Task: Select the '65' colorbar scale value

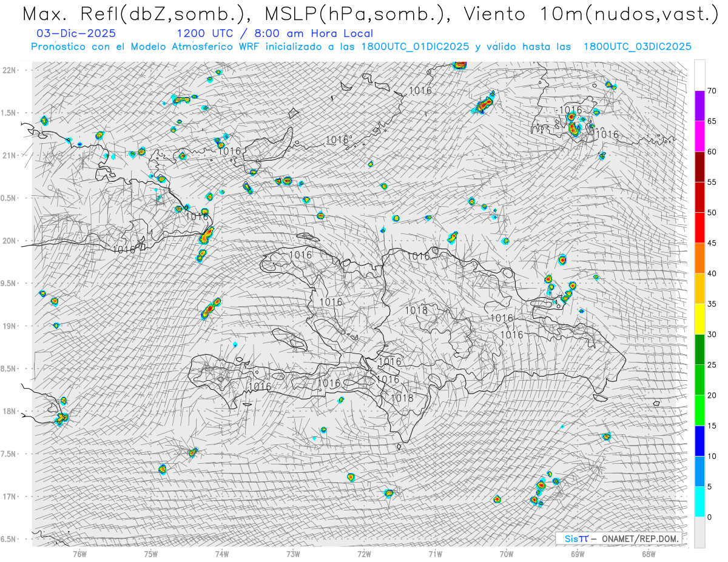Action: [712, 121]
